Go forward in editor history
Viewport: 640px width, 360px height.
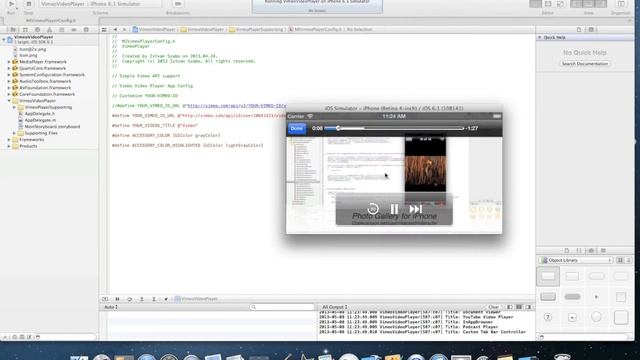124,30
